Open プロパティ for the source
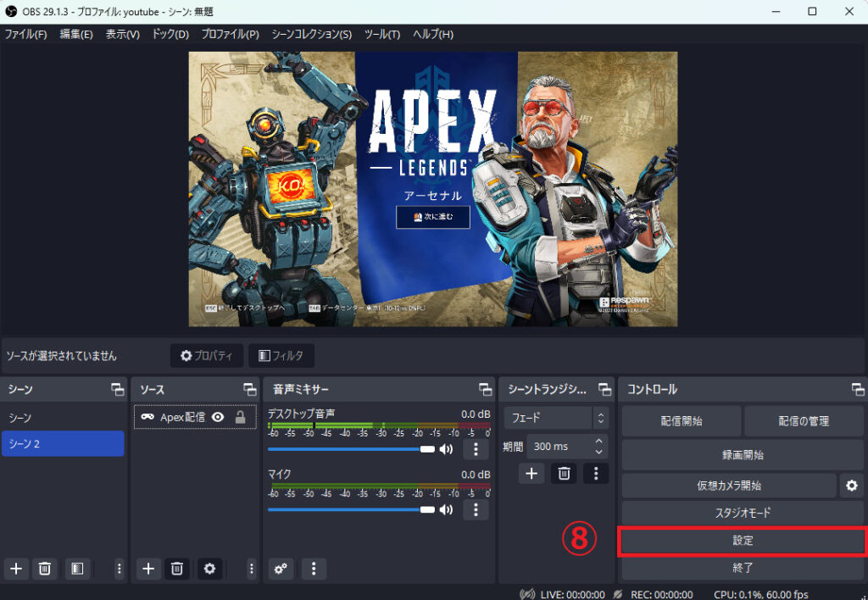 point(207,355)
